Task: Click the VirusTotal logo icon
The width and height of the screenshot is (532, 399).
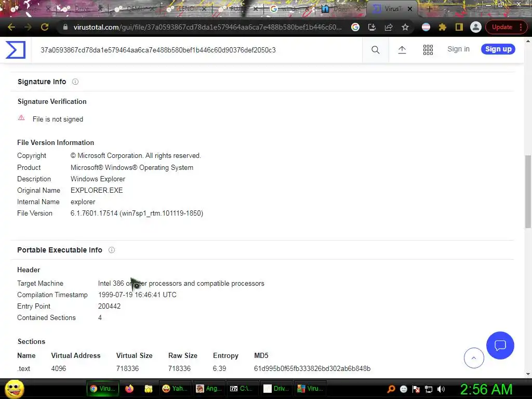Action: coord(16,50)
